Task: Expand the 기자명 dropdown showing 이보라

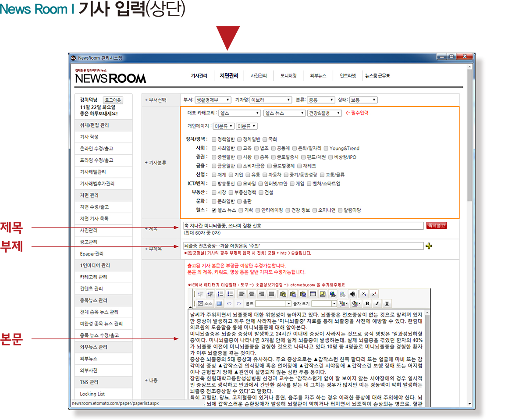Action: point(270,100)
